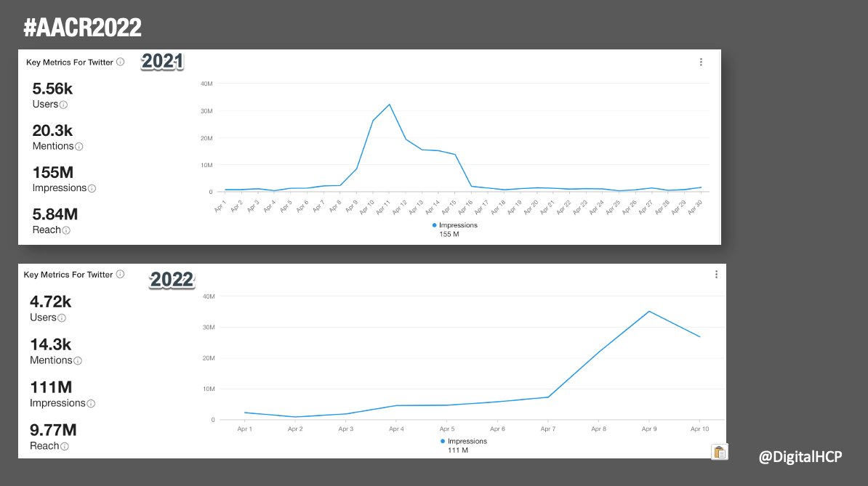This screenshot has height=486, width=868.
Task: Click the Mentions info icon under 20.3k
Action: coord(79,147)
